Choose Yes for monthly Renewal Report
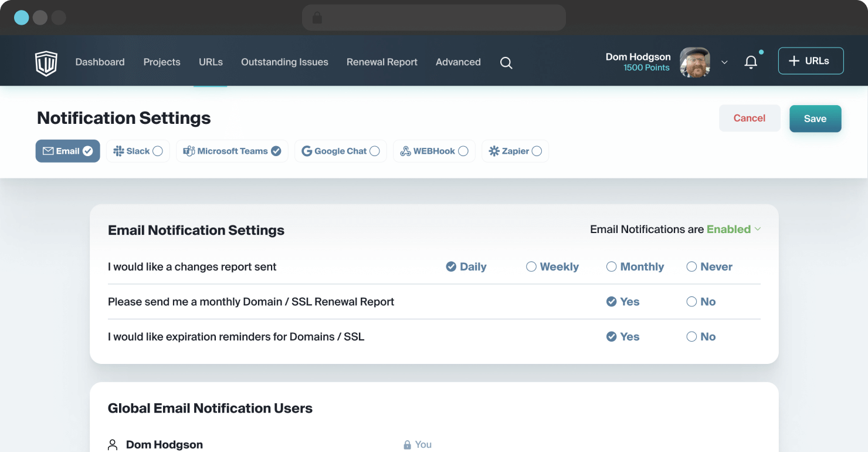868x452 pixels. [x=623, y=302]
